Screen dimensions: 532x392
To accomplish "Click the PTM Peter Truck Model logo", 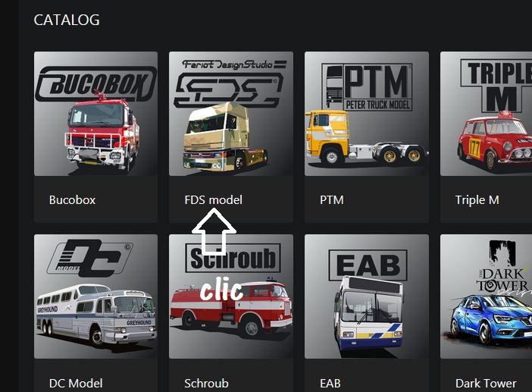I will point(367,87).
